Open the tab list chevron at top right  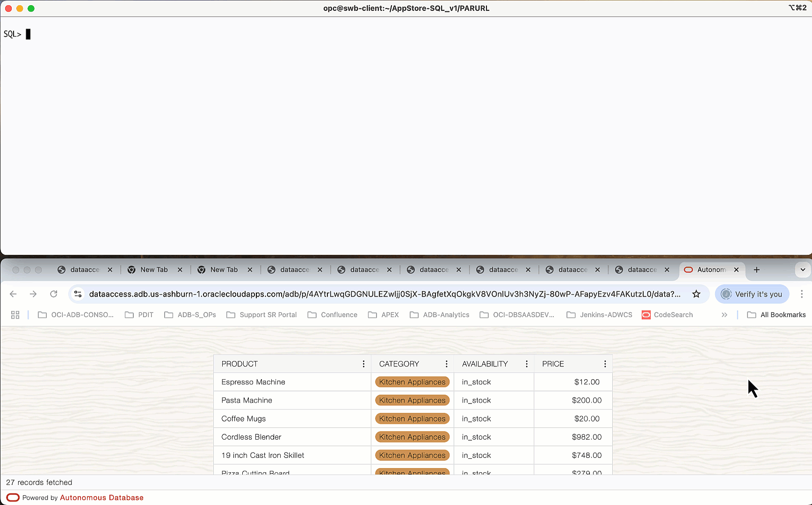(x=803, y=270)
